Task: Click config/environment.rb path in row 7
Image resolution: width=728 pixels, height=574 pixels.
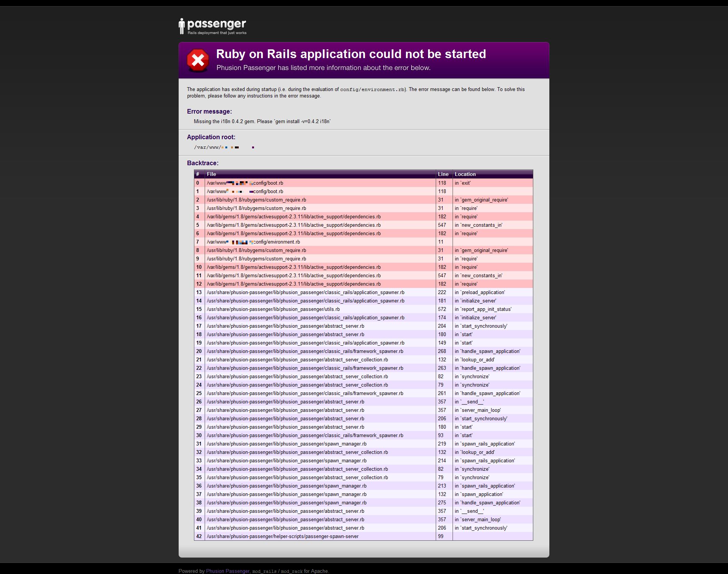Action: (x=253, y=242)
